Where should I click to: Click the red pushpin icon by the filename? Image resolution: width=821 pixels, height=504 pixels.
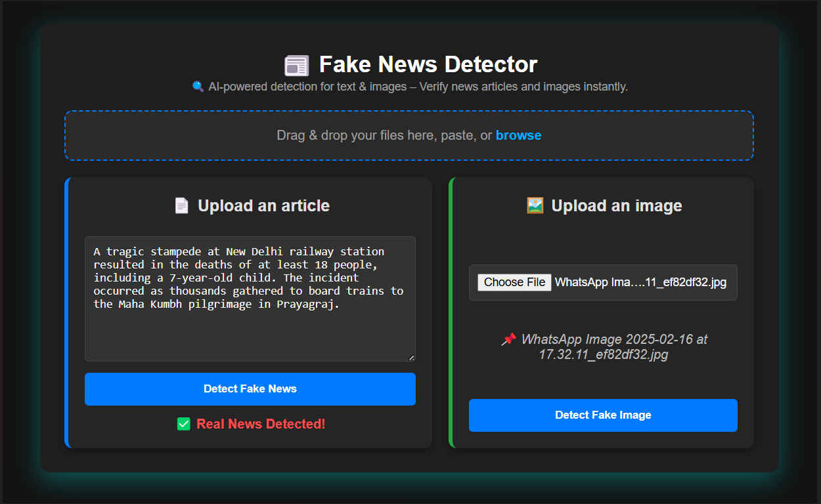point(508,340)
